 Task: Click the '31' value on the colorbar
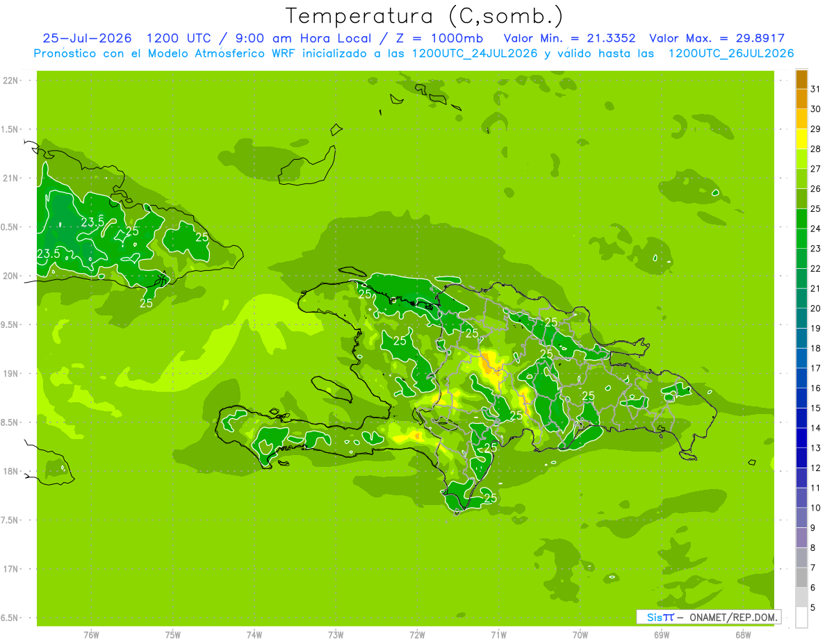pyautogui.click(x=816, y=89)
